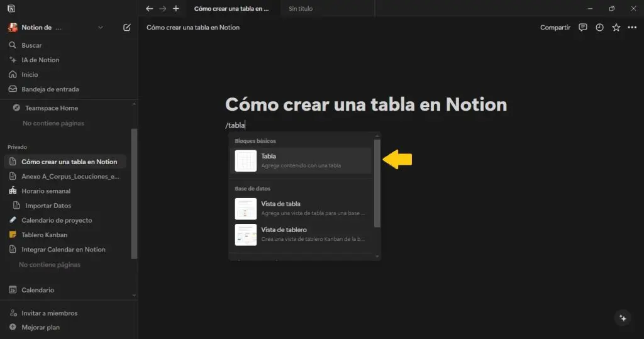Screen dimensions: 644x339
Task: Click the Compartir share button
Action: 555,28
